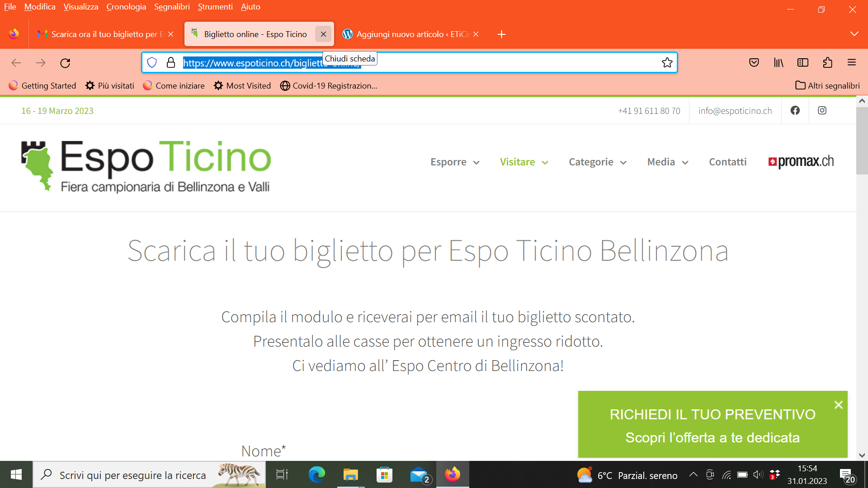This screenshot has height=488, width=868.
Task: Save page to Pocket
Action: 754,63
